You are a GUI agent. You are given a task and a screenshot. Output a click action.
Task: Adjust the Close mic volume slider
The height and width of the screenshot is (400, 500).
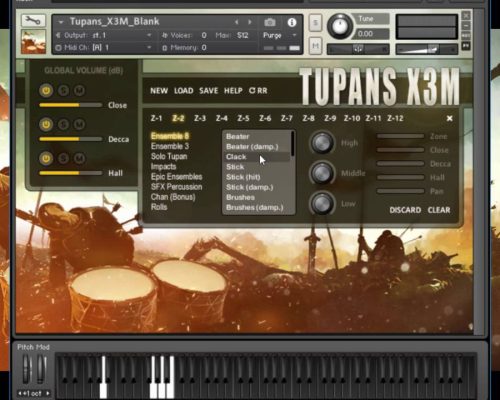point(71,105)
